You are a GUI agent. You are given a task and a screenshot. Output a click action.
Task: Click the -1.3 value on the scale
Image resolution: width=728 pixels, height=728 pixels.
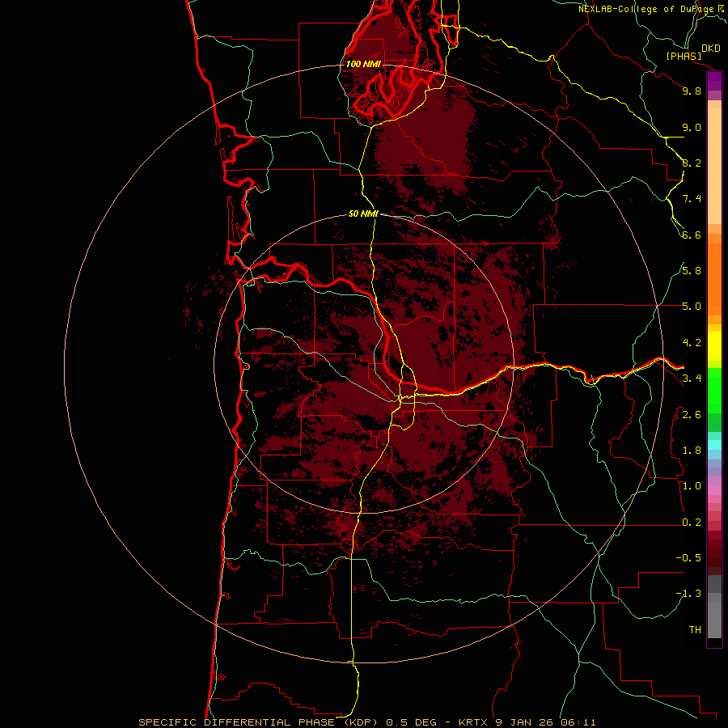pyautogui.click(x=688, y=594)
